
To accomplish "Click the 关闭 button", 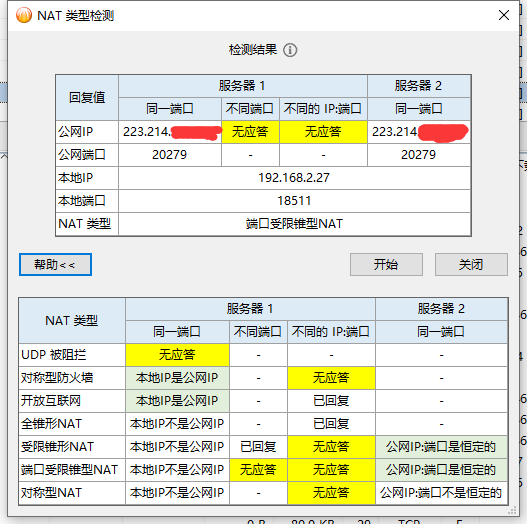I will [x=471, y=265].
